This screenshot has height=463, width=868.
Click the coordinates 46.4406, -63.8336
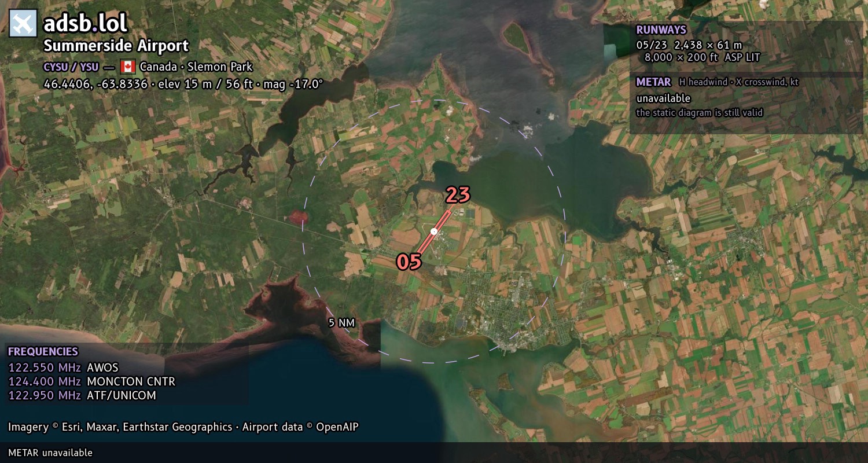pyautogui.click(x=95, y=84)
